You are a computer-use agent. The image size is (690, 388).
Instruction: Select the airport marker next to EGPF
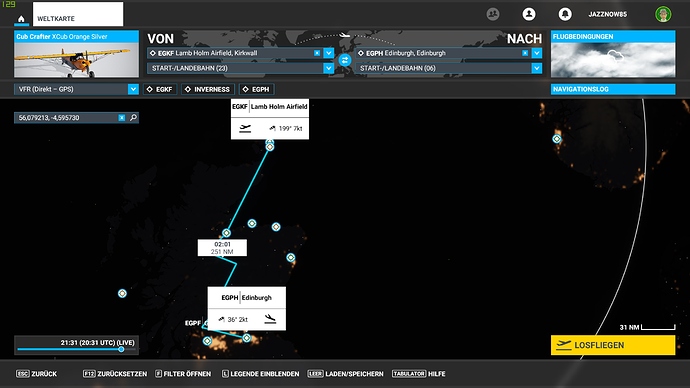(x=207, y=340)
